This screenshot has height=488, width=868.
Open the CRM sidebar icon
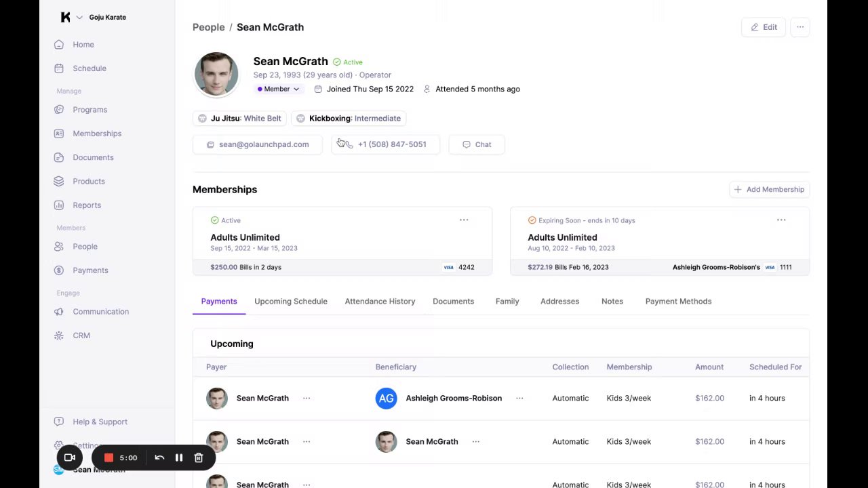tap(59, 335)
